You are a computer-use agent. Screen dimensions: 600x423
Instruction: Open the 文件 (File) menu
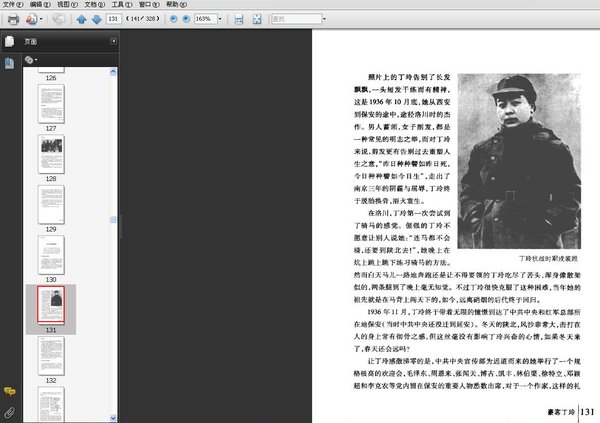12,5
